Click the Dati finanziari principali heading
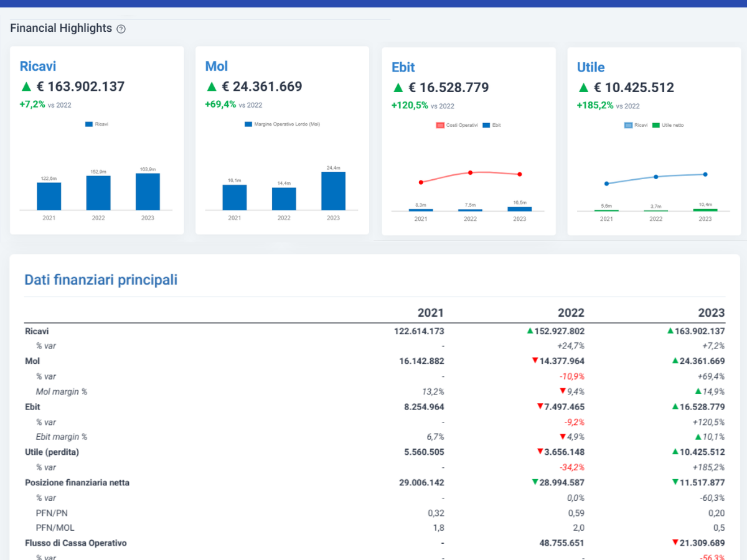 [101, 280]
